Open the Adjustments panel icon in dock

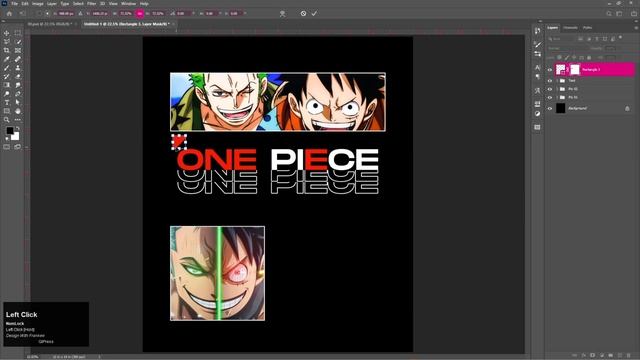coord(538,114)
